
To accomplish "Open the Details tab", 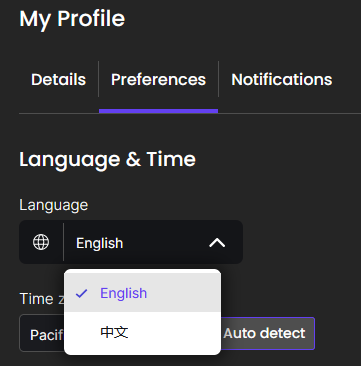I will (58, 80).
